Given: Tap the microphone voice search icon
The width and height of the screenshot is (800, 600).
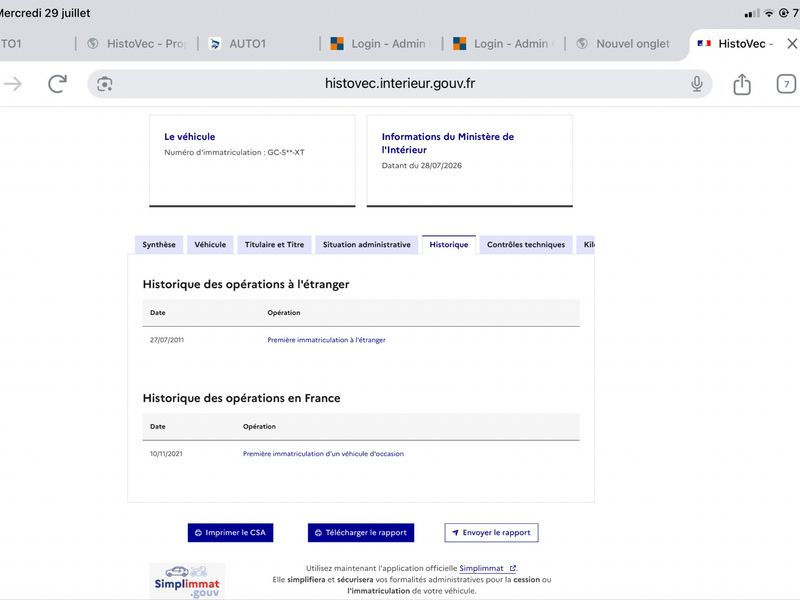Looking at the screenshot, I should pos(696,84).
